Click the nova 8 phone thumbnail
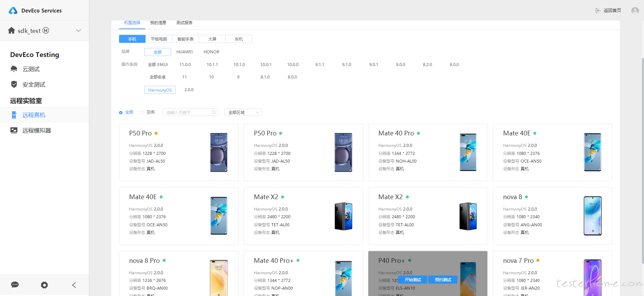The image size is (644, 296). 593,216
